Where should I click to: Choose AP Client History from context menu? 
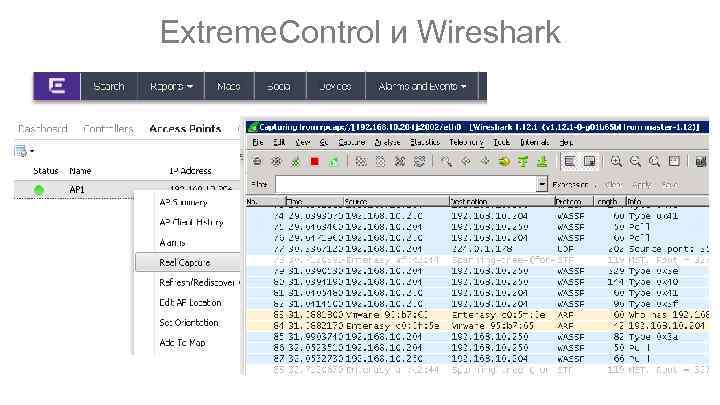(x=191, y=222)
